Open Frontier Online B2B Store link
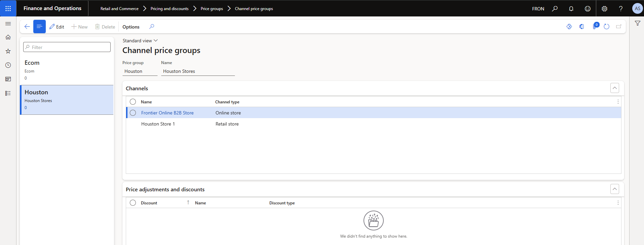Viewport: 644px width, 245px height. pos(167,113)
